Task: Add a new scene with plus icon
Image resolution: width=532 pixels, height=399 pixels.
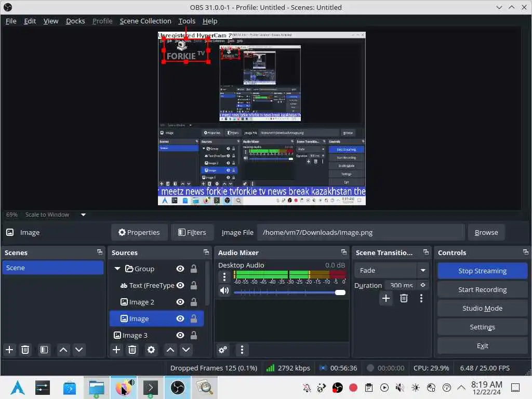Action: (x=9, y=350)
